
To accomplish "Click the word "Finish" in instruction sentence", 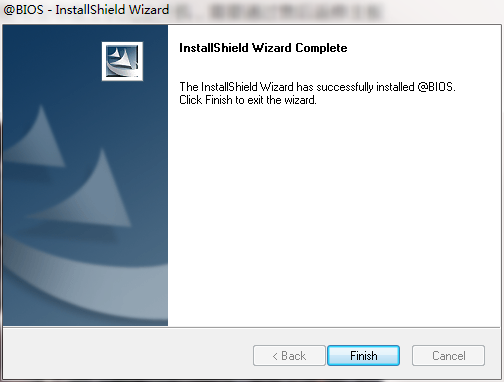I will point(219,100).
